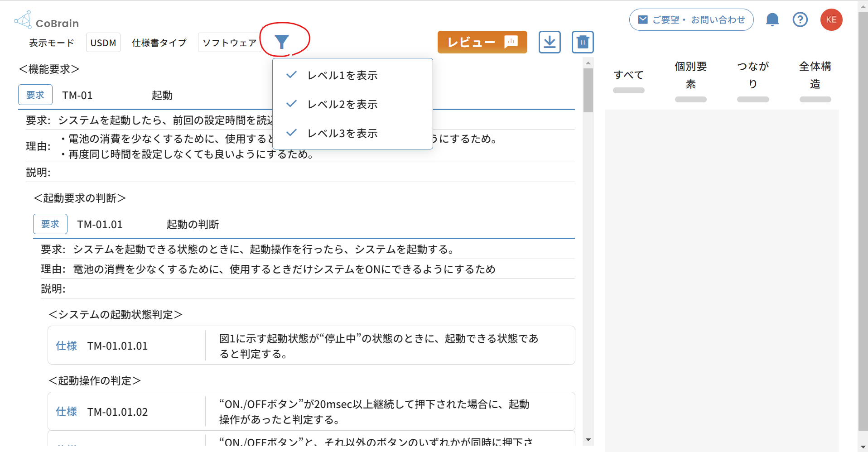
Task: Open the KE user avatar menu
Action: pyautogui.click(x=831, y=20)
